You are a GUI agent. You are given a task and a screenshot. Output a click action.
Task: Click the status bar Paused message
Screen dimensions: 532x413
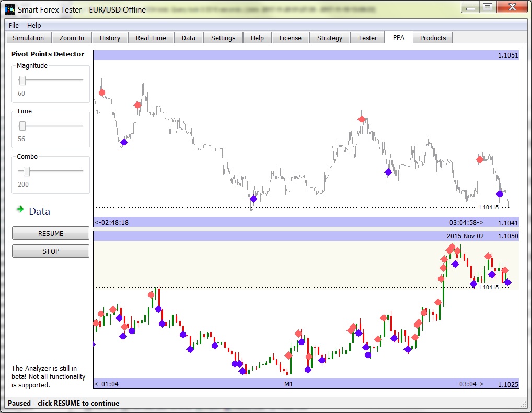[x=63, y=403]
